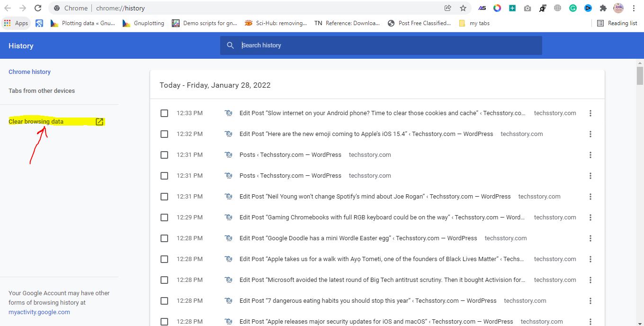
Task: Open the TN Reference bookmark
Action: coord(347,23)
